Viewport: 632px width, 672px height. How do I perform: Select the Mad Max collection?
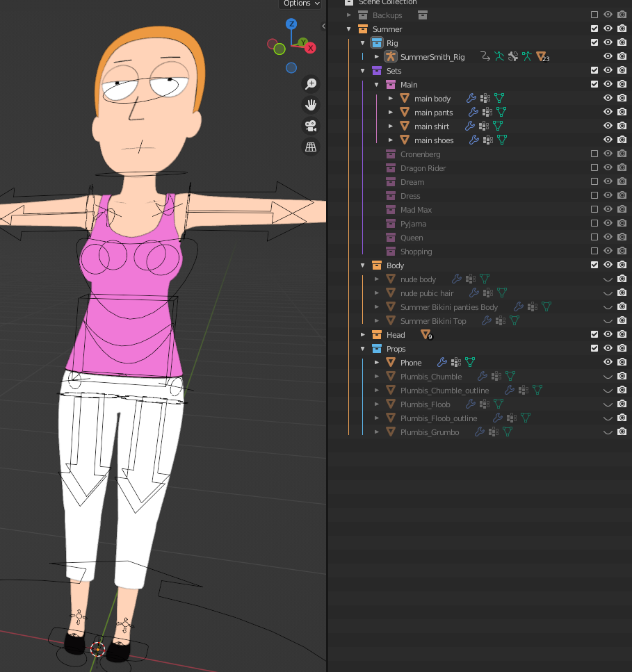tap(416, 210)
